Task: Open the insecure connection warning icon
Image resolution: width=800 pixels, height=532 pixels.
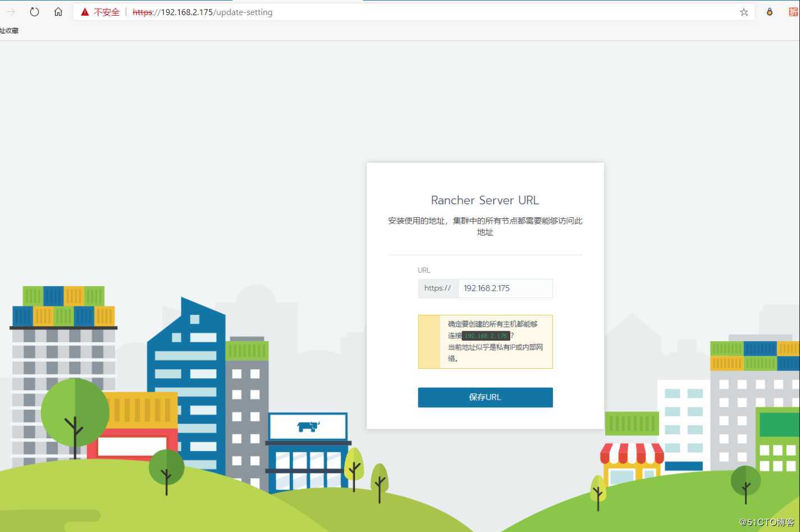Action: (85, 12)
